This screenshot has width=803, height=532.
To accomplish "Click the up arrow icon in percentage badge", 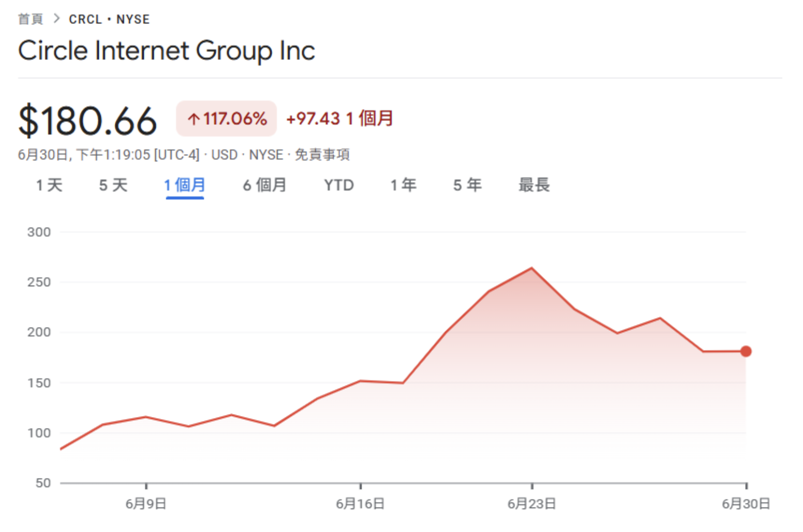I will (x=194, y=120).
